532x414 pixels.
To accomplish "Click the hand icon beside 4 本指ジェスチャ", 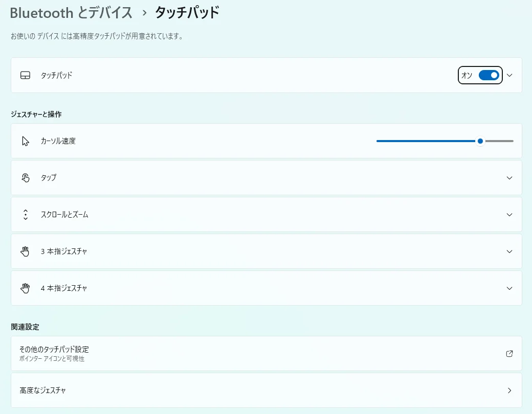I will click(x=25, y=288).
